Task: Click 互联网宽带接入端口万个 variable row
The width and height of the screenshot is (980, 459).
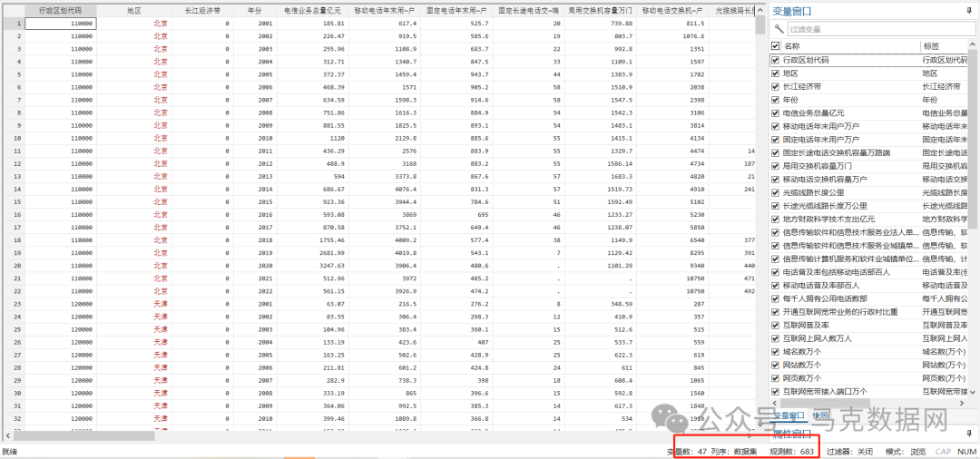Action: [870, 392]
